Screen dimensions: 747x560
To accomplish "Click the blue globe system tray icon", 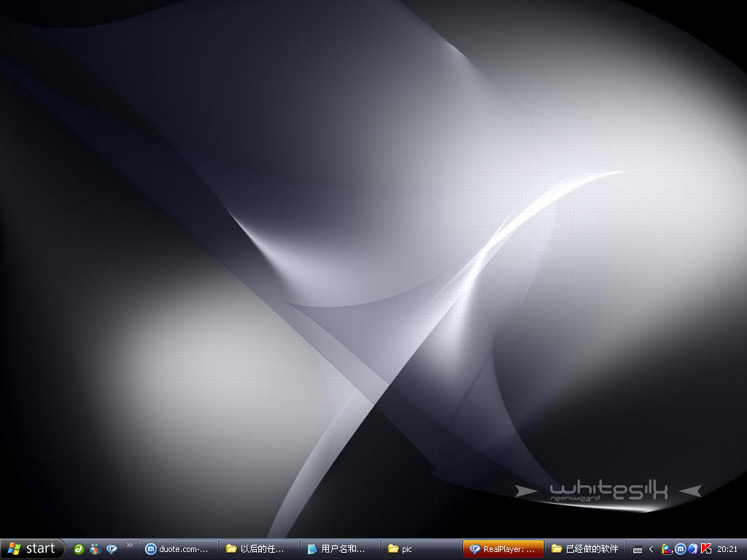I will [x=692, y=549].
